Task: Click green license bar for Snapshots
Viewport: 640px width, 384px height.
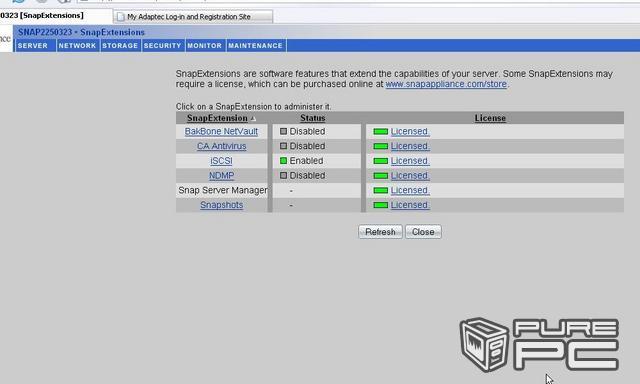Action: click(x=380, y=205)
